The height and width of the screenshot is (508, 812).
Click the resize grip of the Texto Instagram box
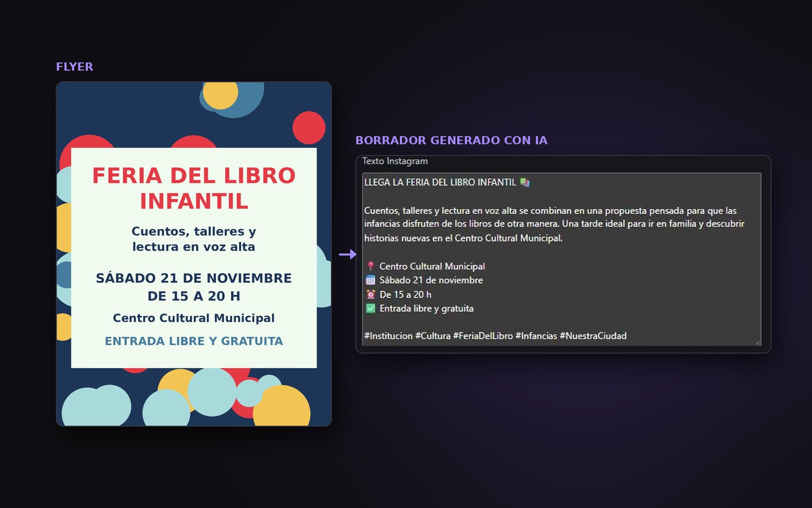point(758,342)
